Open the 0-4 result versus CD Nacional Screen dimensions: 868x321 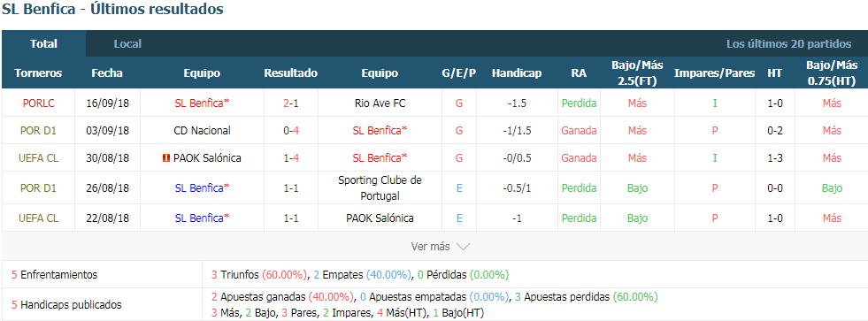tap(290, 131)
